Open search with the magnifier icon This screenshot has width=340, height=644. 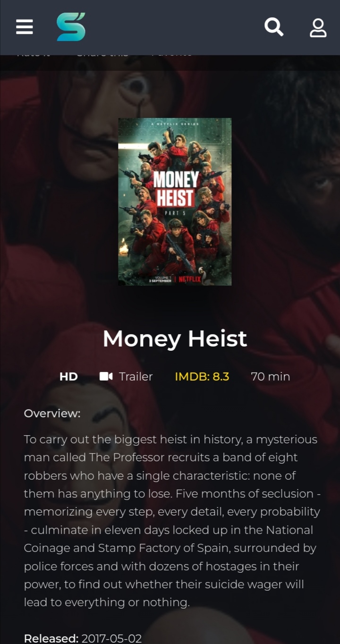(274, 27)
